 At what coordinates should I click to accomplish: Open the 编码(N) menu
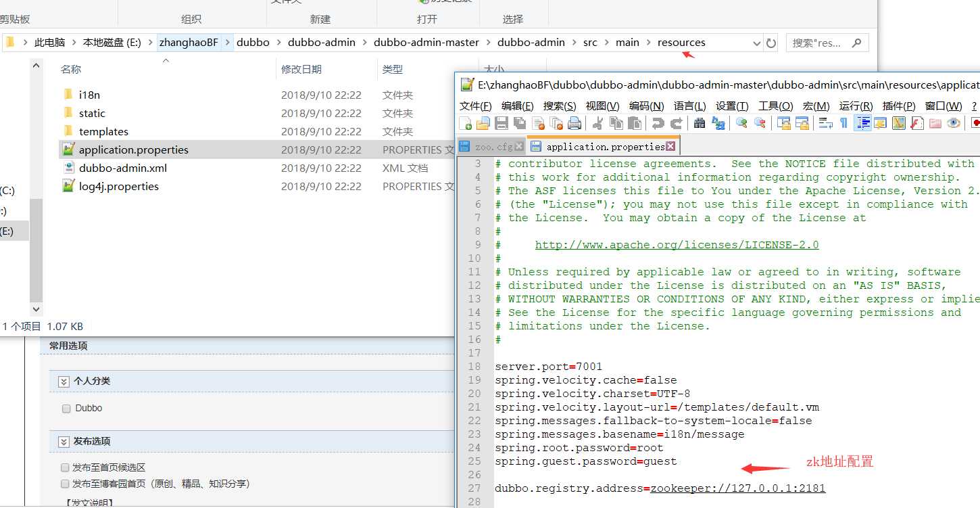[646, 106]
